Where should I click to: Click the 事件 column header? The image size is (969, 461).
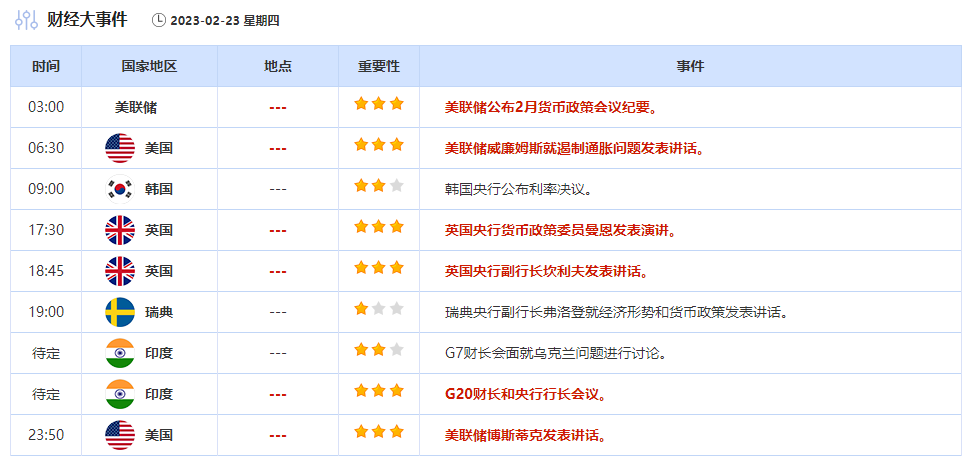(x=690, y=66)
